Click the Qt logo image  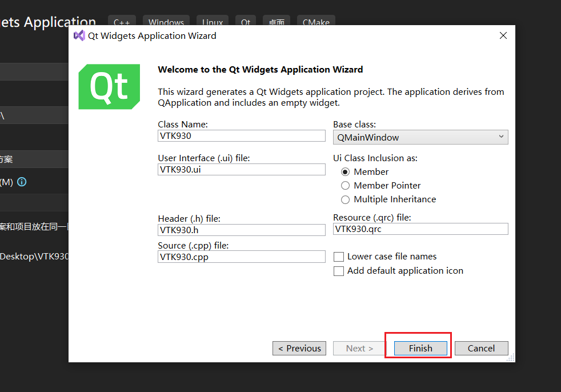[x=109, y=87]
